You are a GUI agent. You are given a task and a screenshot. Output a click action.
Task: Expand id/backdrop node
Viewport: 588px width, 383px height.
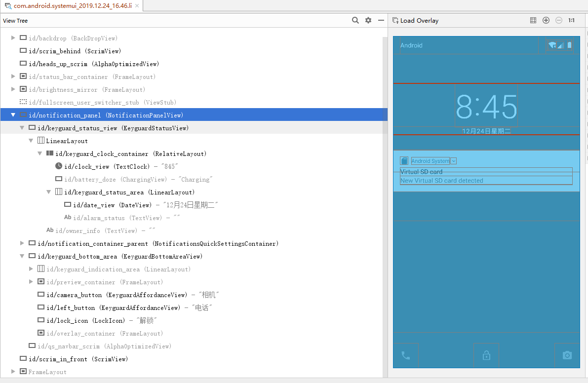[x=13, y=38]
